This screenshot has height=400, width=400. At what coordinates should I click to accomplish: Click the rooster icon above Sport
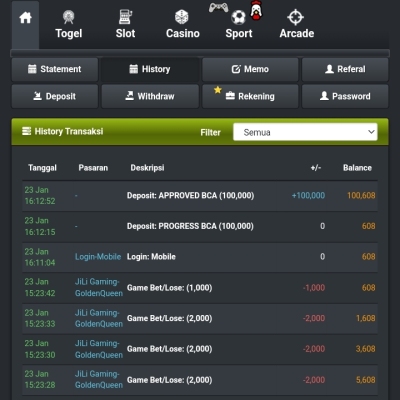(x=256, y=10)
